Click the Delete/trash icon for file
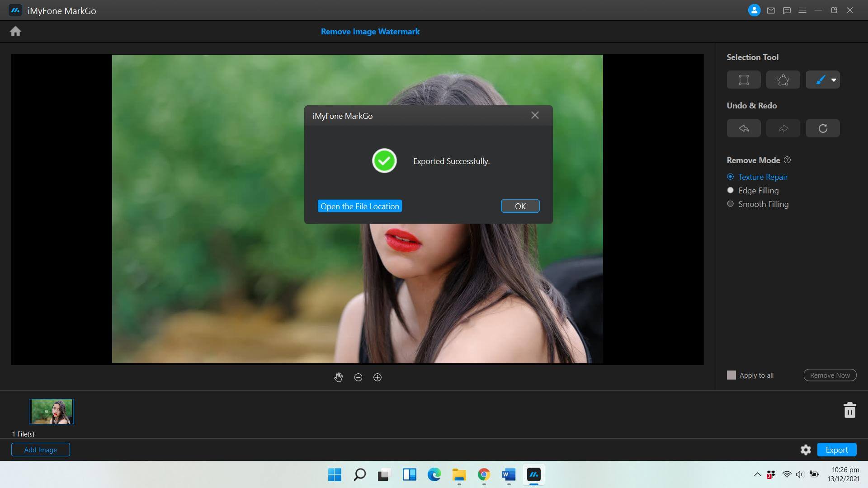 pyautogui.click(x=849, y=410)
